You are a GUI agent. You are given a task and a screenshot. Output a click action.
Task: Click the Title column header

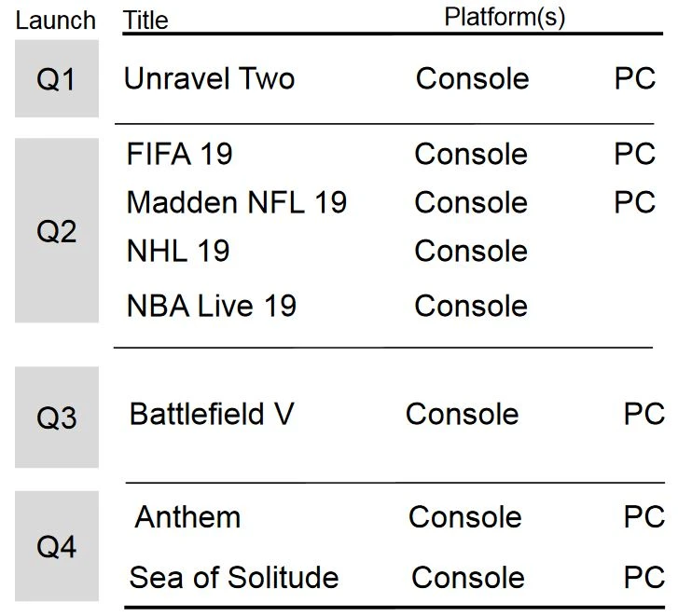(146, 21)
